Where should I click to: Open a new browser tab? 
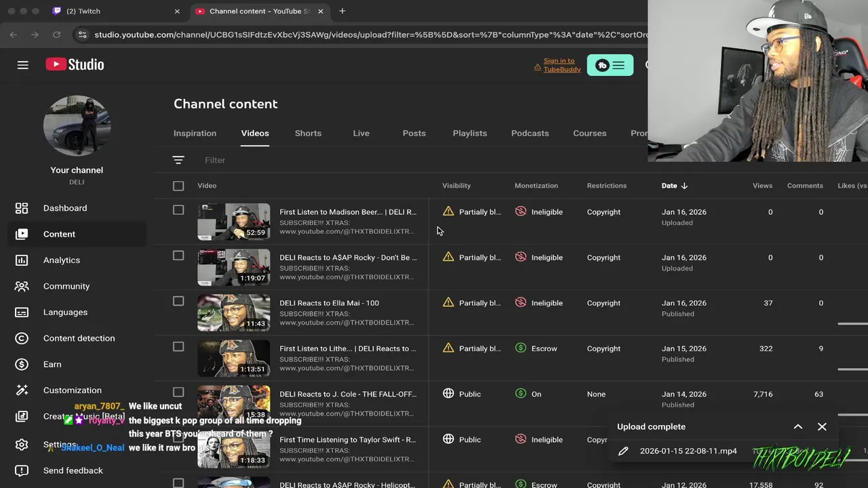tap(342, 11)
